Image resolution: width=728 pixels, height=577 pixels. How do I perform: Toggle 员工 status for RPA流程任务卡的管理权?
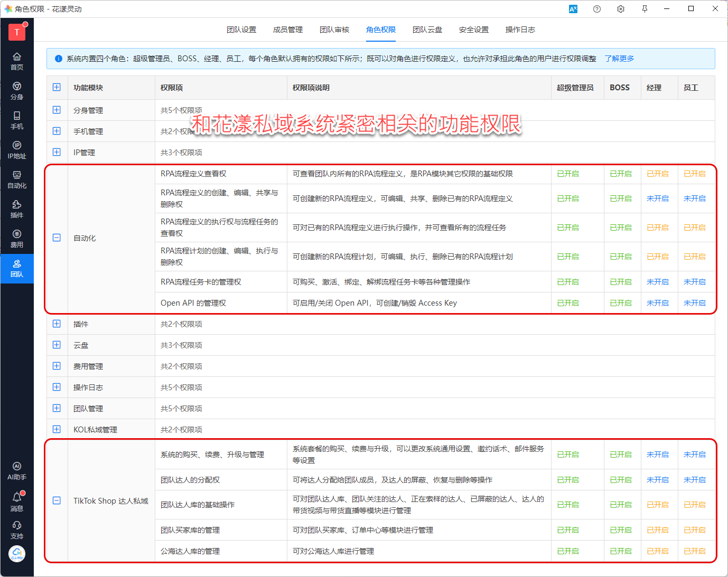coord(695,282)
